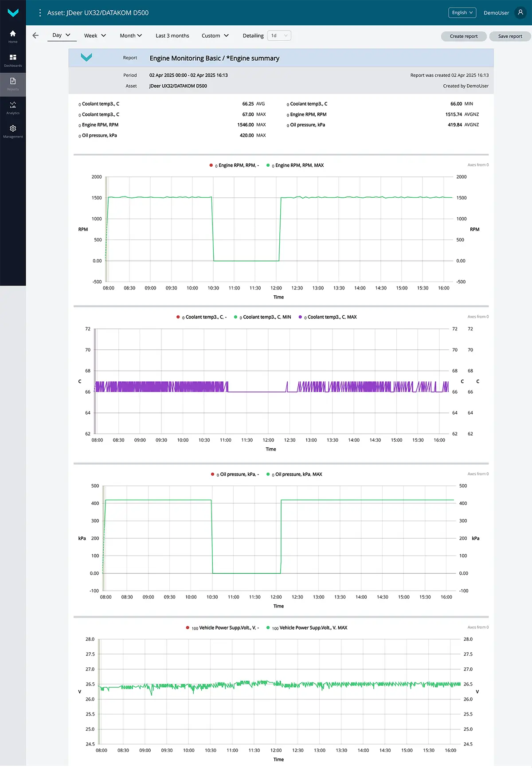
Task: Click the Save report button
Action: [x=510, y=36]
